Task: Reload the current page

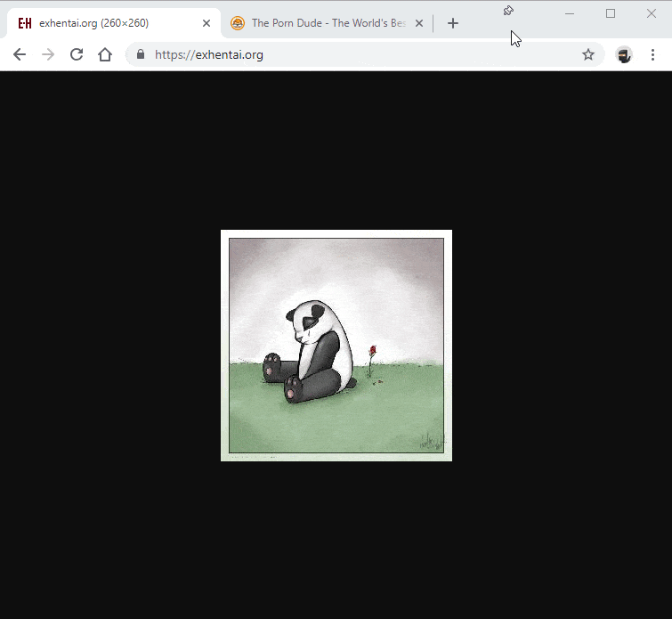Action: 77,55
